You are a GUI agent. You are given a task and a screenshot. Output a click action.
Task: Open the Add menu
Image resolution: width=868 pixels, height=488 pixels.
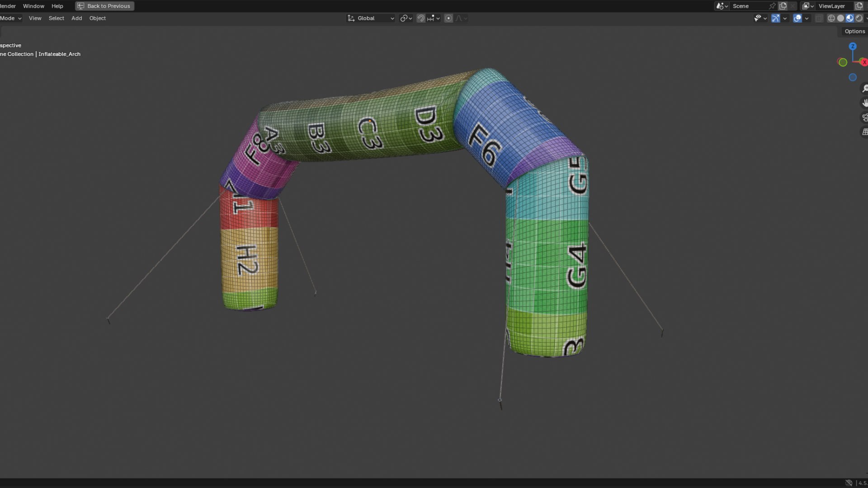[x=77, y=18]
